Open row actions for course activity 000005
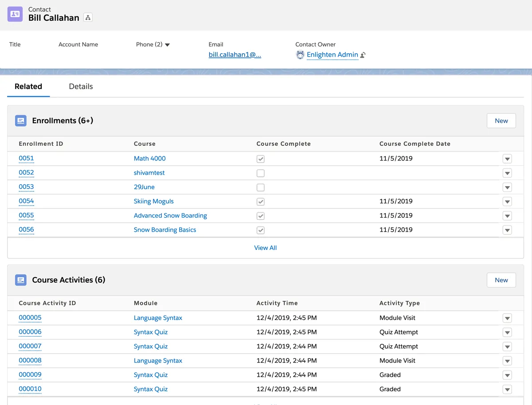 pos(507,318)
